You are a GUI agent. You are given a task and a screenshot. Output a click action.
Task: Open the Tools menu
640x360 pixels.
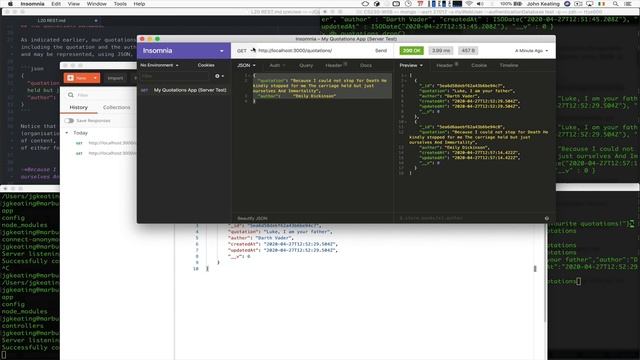120,4
